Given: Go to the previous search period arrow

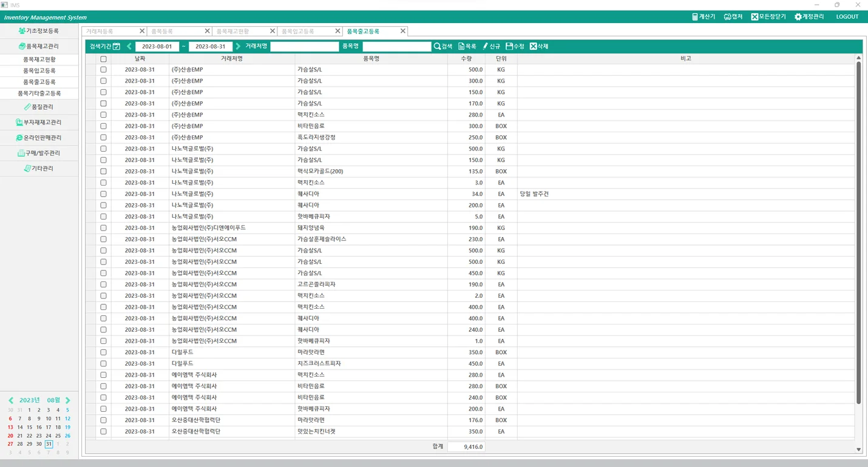Looking at the screenshot, I should 129,46.
